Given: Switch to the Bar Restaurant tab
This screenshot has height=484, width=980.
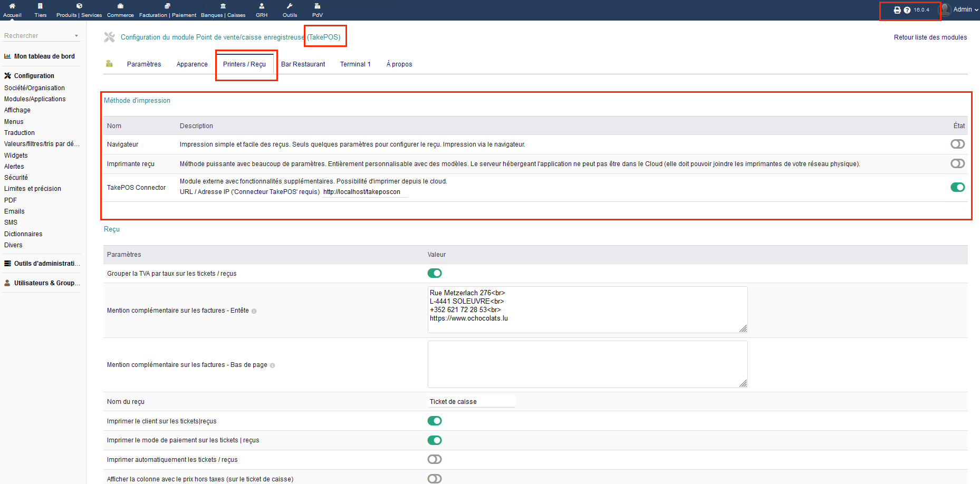Looking at the screenshot, I should pyautogui.click(x=303, y=64).
